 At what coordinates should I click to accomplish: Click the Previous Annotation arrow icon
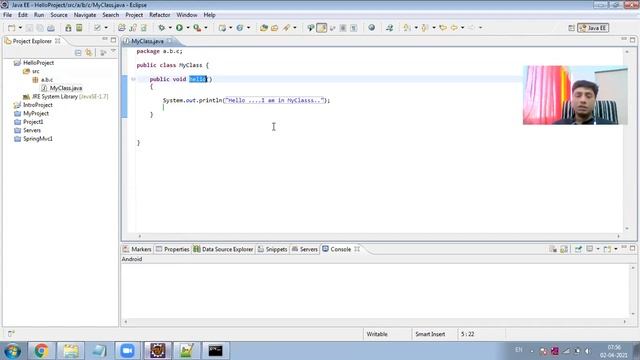(424, 28)
